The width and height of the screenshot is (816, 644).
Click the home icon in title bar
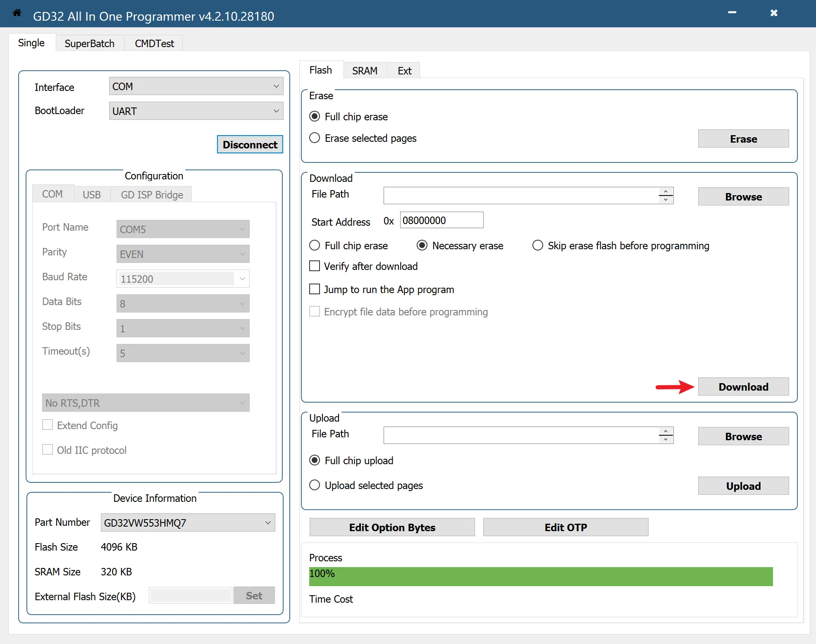[17, 13]
